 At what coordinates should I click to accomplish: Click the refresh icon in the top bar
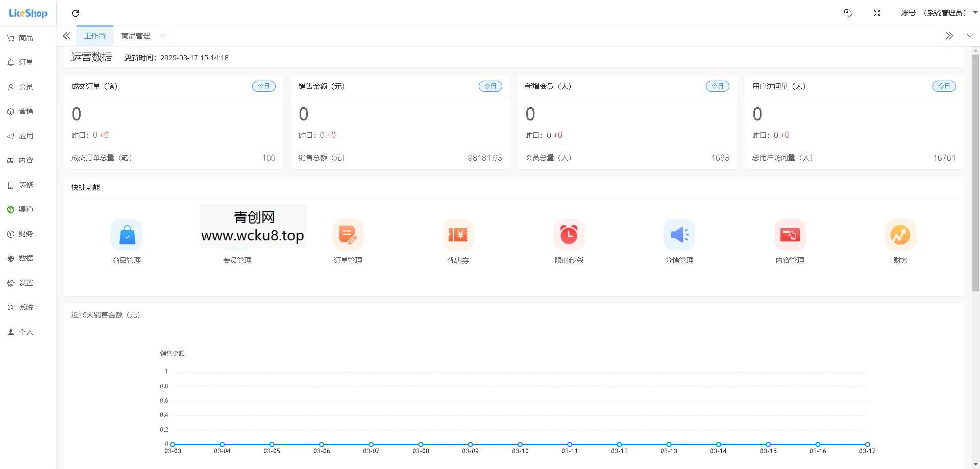(x=76, y=13)
